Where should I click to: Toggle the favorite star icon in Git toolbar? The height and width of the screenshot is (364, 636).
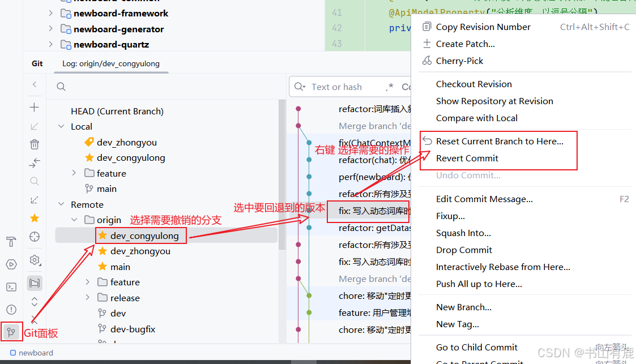point(35,218)
